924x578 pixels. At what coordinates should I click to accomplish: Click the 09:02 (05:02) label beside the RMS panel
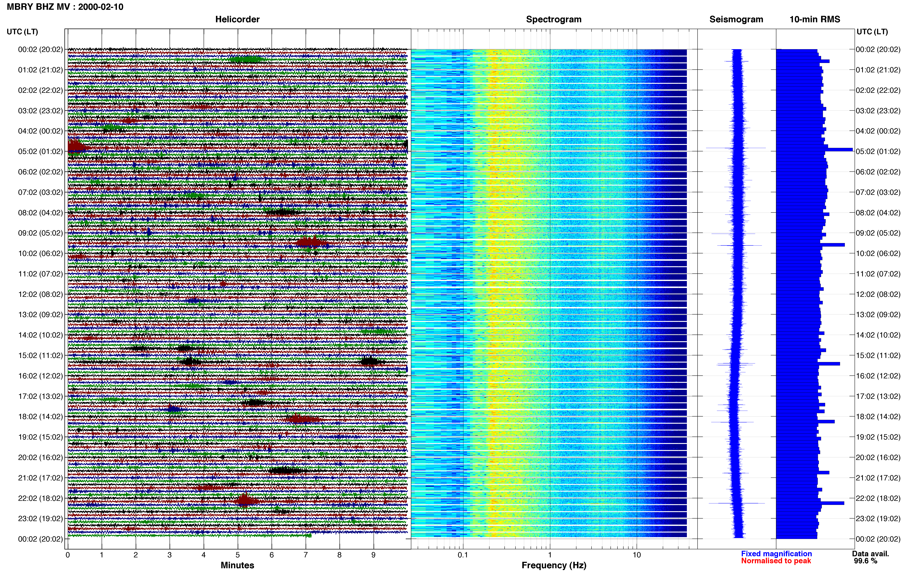(x=878, y=233)
